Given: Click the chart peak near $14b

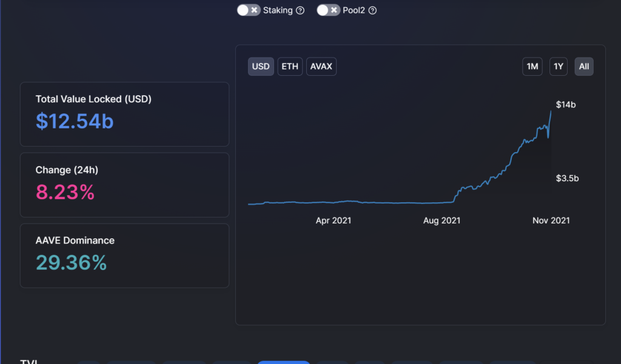Looking at the screenshot, I should [x=551, y=112].
